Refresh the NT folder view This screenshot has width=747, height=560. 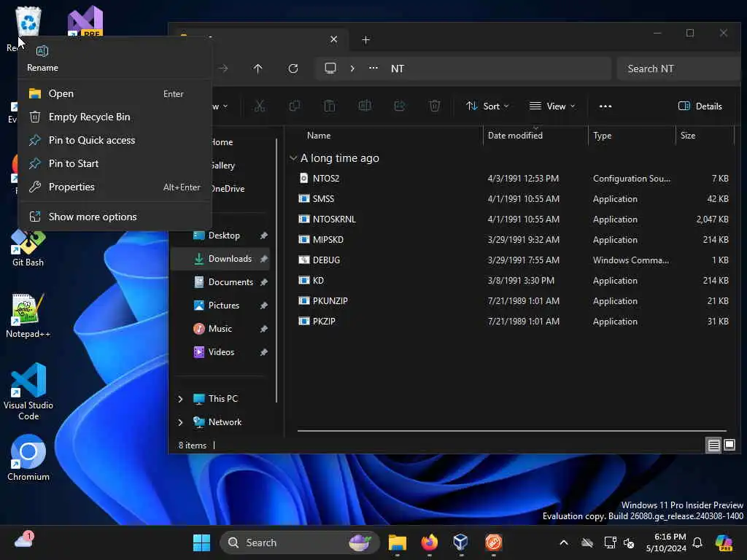point(293,69)
